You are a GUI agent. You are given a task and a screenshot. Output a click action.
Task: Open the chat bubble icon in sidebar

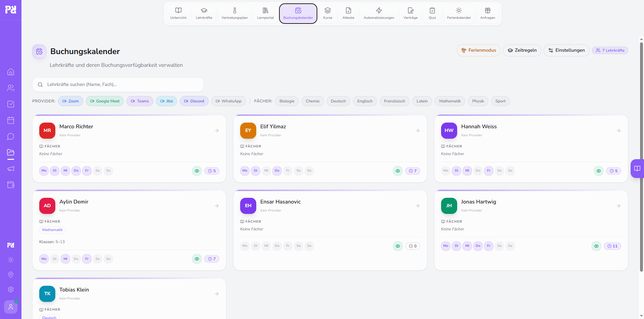[x=11, y=136]
